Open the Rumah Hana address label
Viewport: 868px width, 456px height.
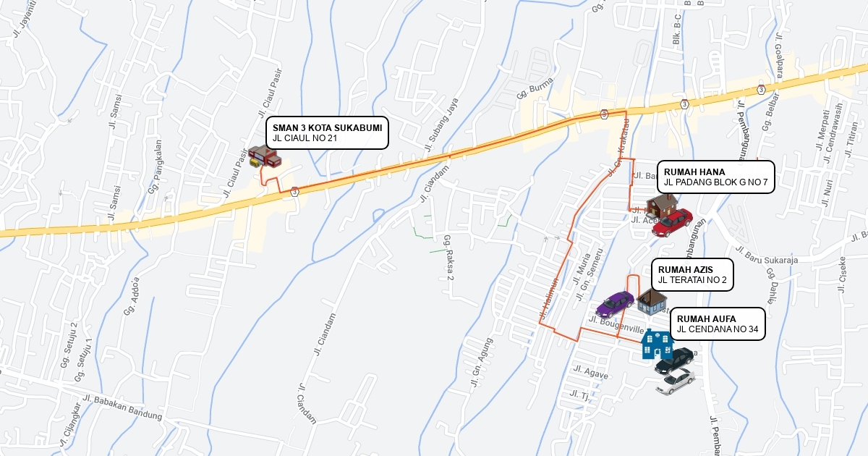pyautogui.click(x=716, y=177)
